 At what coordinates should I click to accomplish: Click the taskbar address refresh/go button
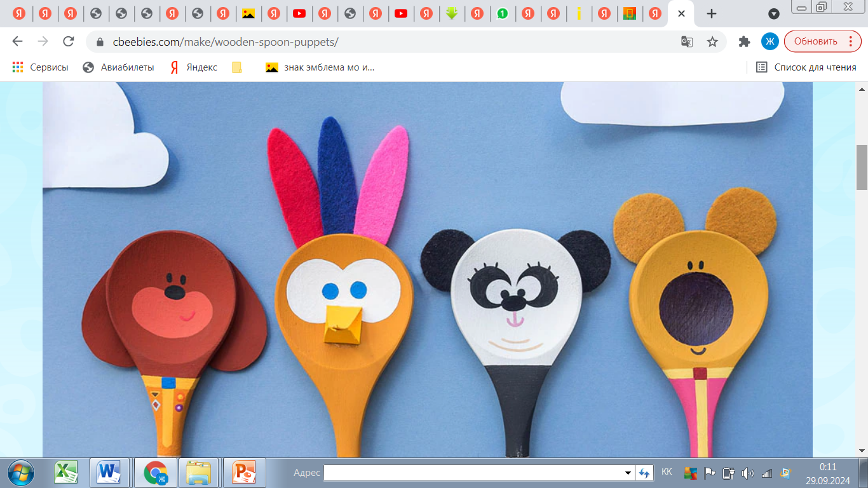point(645,473)
